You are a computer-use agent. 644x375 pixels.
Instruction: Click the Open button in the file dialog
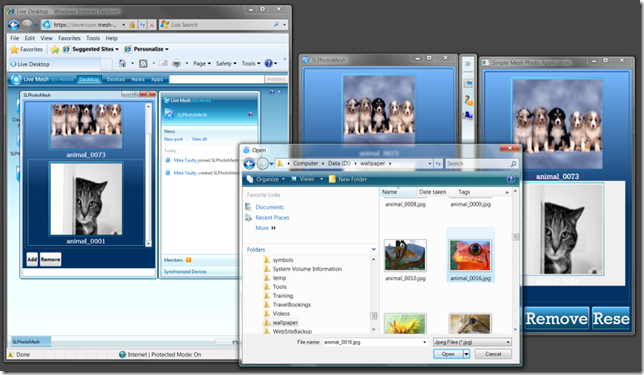tap(448, 354)
